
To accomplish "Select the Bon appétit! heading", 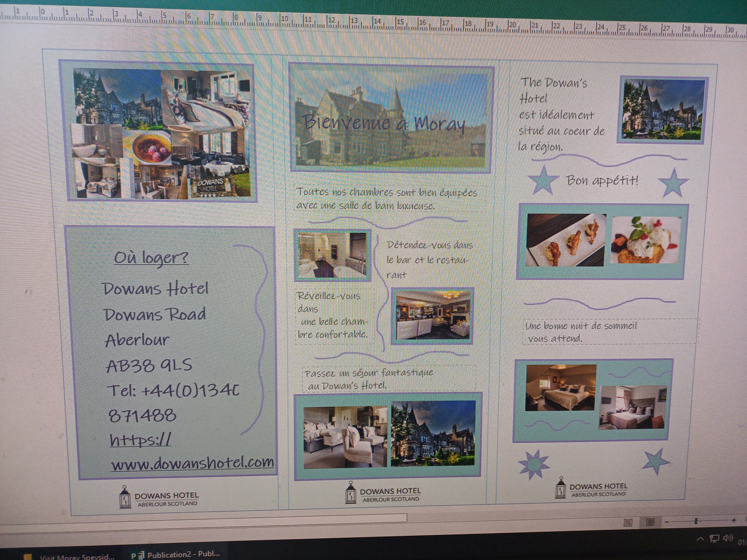I will [602, 180].
